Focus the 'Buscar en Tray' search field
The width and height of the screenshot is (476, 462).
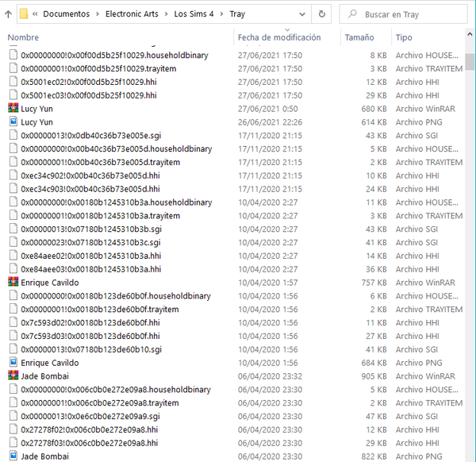tap(403, 14)
